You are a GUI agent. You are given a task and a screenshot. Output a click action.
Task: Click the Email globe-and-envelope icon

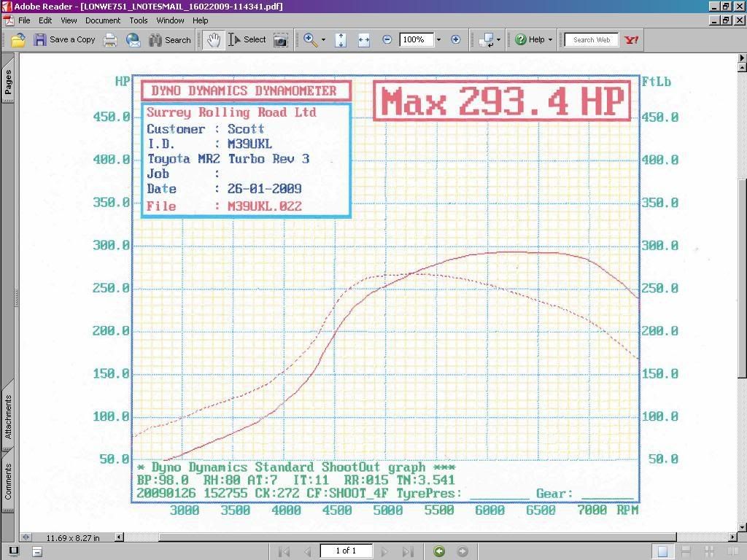point(133,40)
